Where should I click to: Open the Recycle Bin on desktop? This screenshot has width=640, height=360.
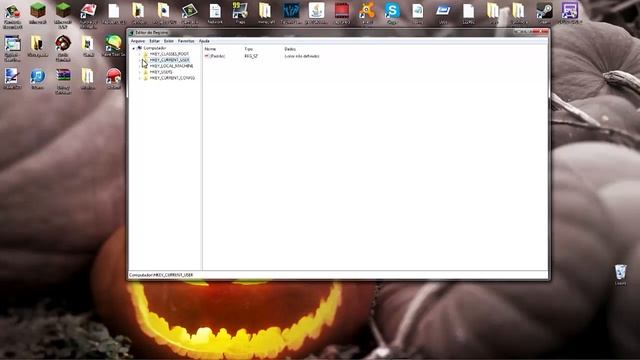click(620, 272)
